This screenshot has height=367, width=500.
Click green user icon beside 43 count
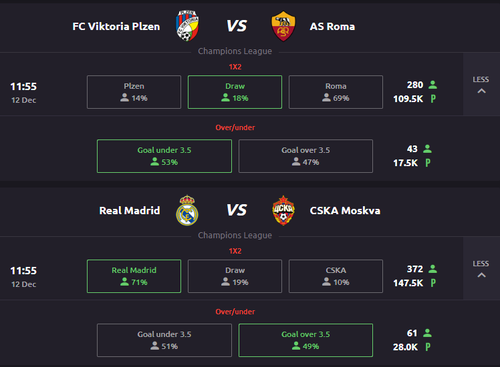(427, 149)
